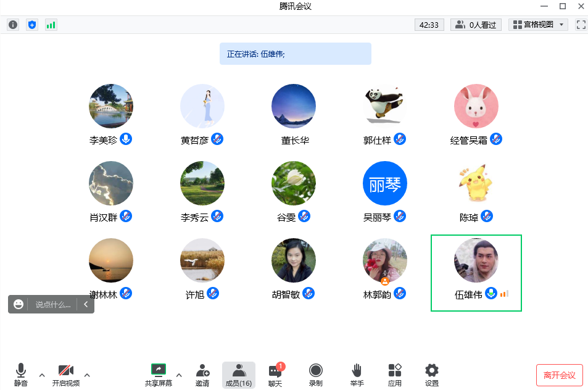This screenshot has width=588, height=390.
Task: Open the Invite (邀请) option
Action: (x=202, y=375)
